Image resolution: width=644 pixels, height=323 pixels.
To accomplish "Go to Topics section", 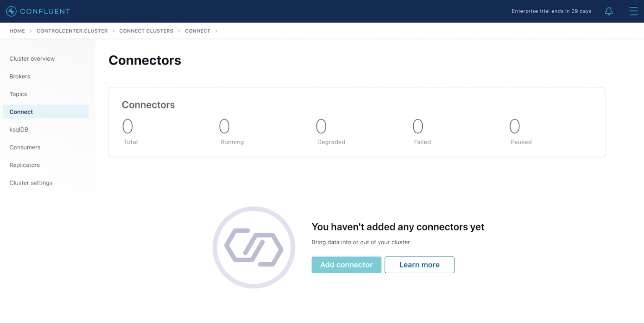I will coord(18,94).
